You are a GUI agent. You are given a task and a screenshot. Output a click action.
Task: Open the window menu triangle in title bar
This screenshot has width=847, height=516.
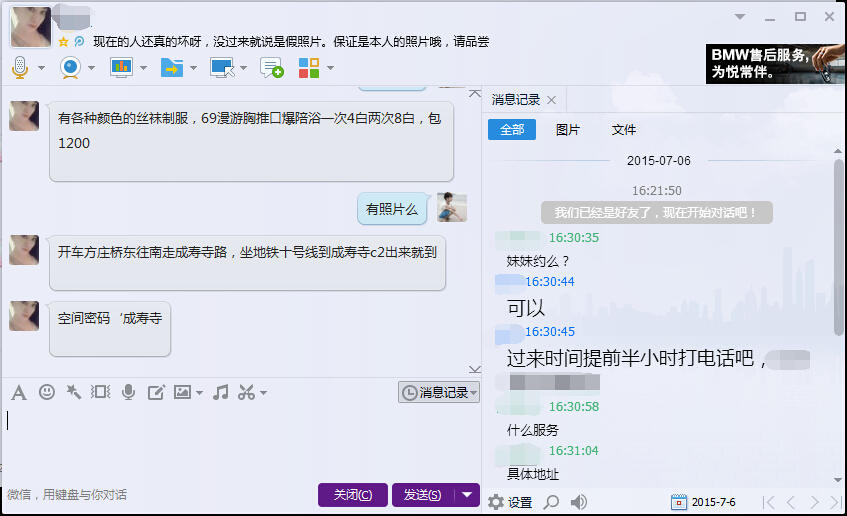(740, 17)
